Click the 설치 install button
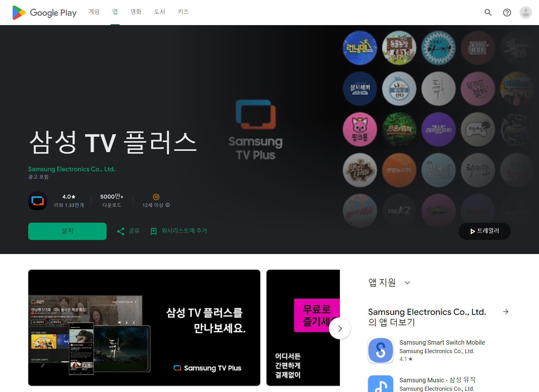 coord(67,231)
